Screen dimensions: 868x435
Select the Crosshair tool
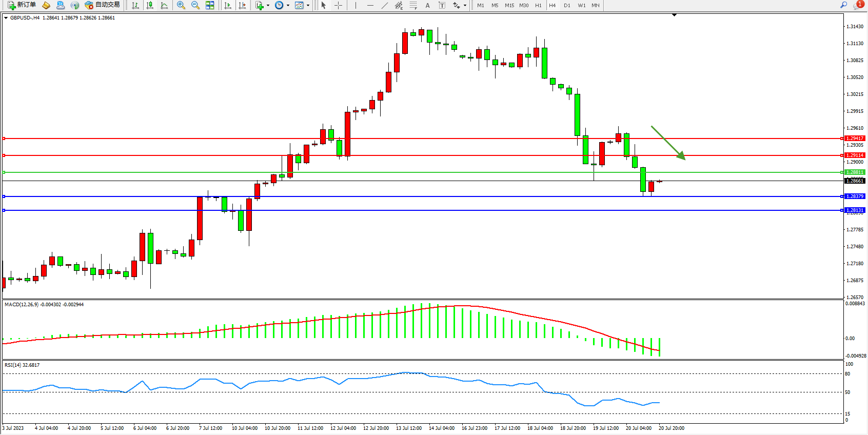point(339,5)
